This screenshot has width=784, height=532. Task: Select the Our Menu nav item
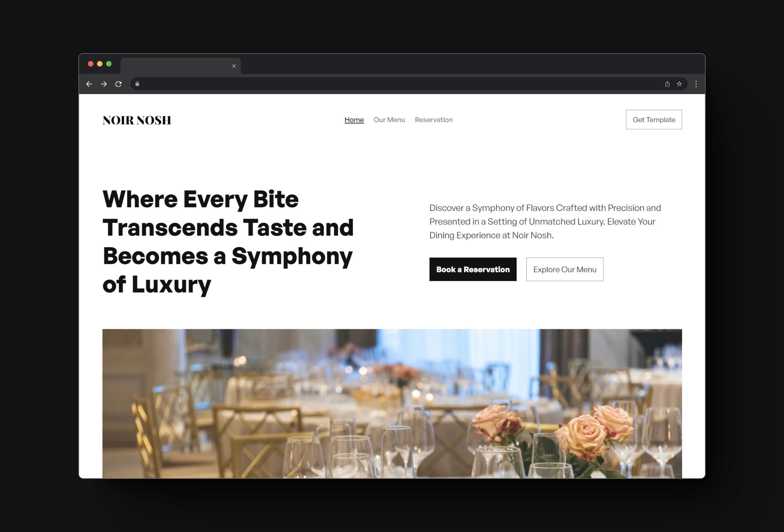(389, 119)
